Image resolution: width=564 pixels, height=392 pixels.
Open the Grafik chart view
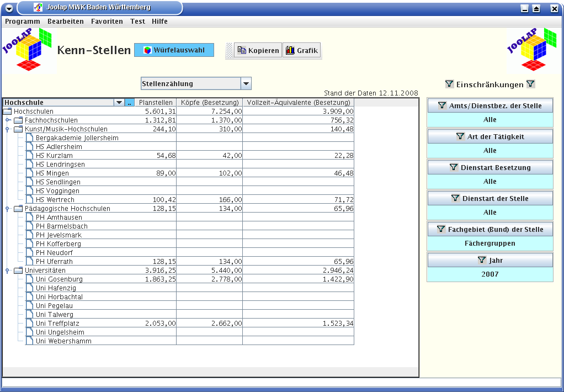pos(301,50)
